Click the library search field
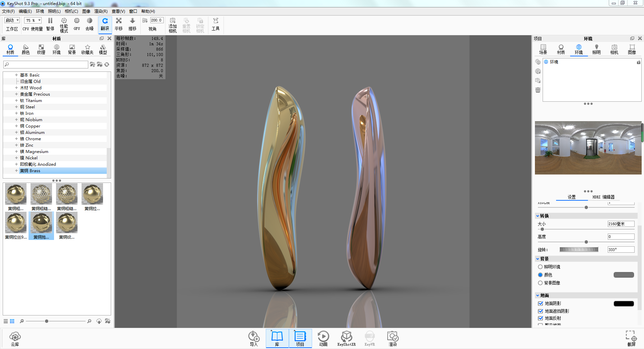Image resolution: width=644 pixels, height=349 pixels. point(46,64)
